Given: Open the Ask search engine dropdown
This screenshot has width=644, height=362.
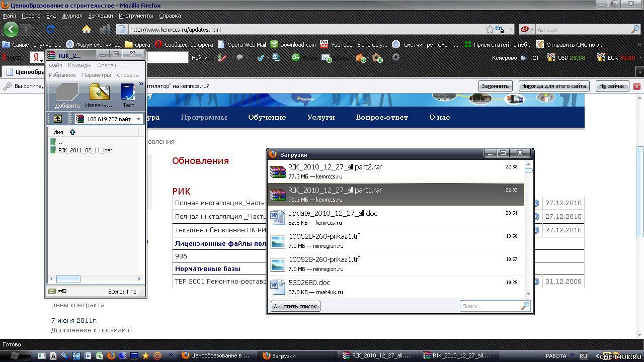Looking at the screenshot, I should [x=527, y=29].
